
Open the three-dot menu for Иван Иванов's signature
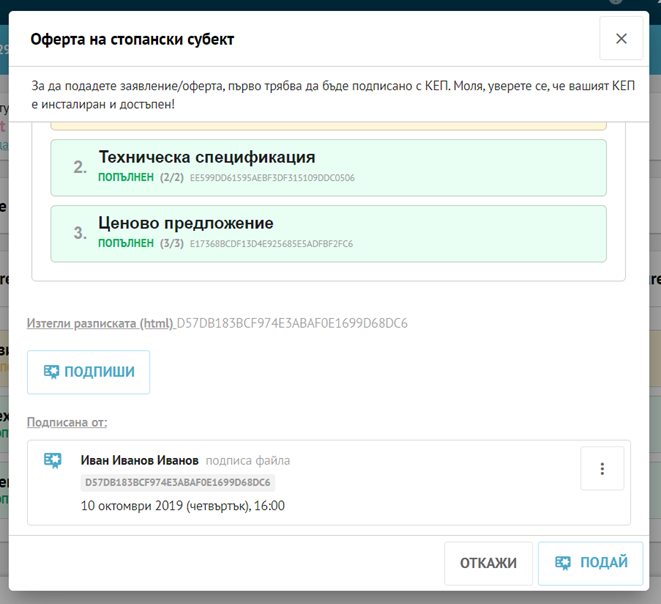(602, 468)
